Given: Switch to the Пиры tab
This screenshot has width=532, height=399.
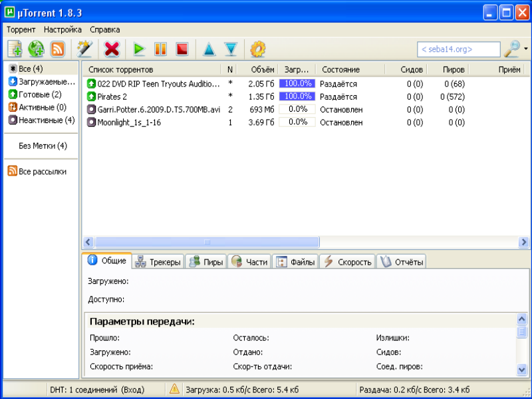Looking at the screenshot, I should tap(206, 262).
